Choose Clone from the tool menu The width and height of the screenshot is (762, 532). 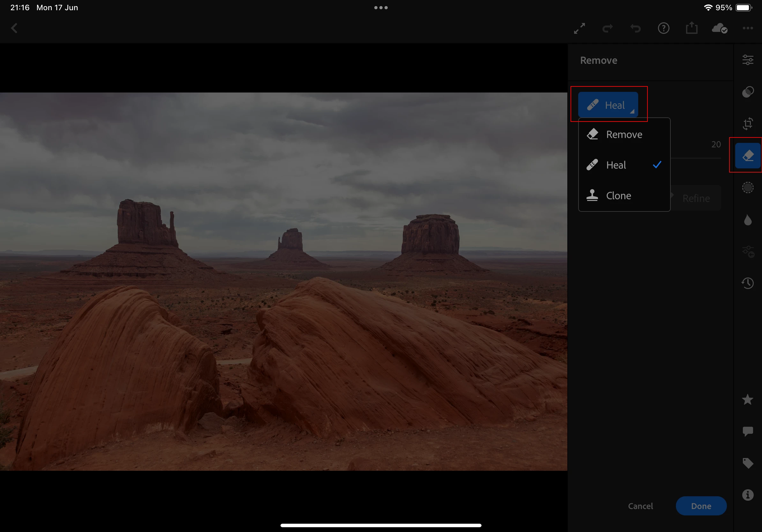[x=618, y=196]
